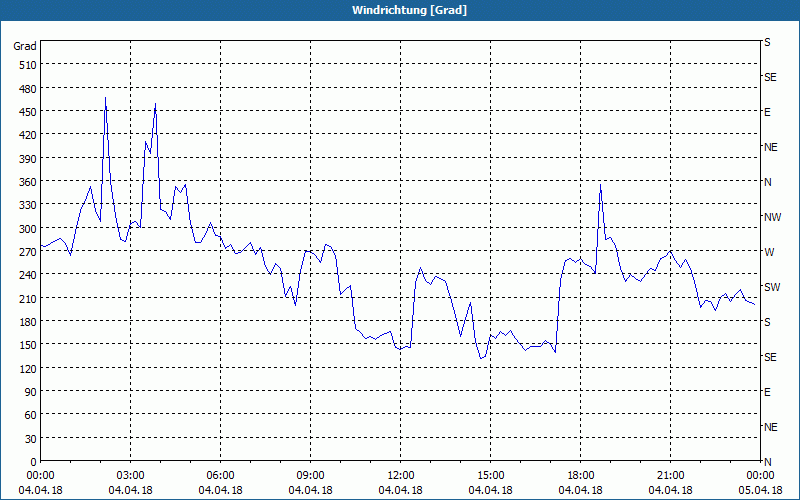Click the 90 axis label
The height and width of the screenshot is (500, 800).
pos(31,391)
